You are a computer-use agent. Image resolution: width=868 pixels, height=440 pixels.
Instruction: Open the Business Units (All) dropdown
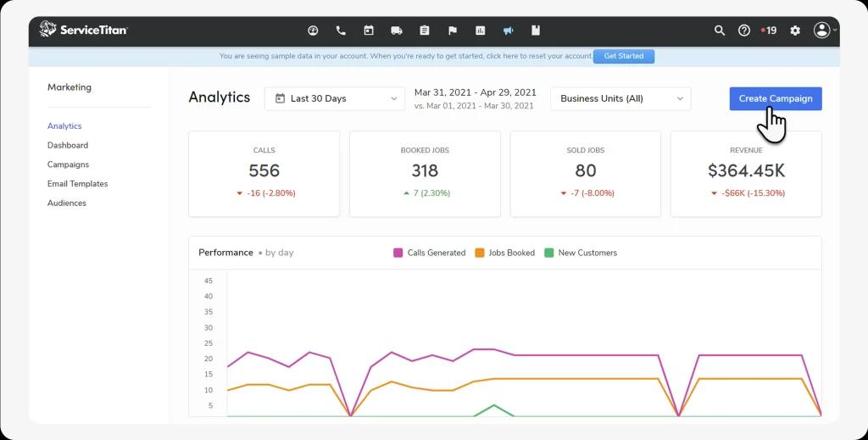(x=620, y=98)
